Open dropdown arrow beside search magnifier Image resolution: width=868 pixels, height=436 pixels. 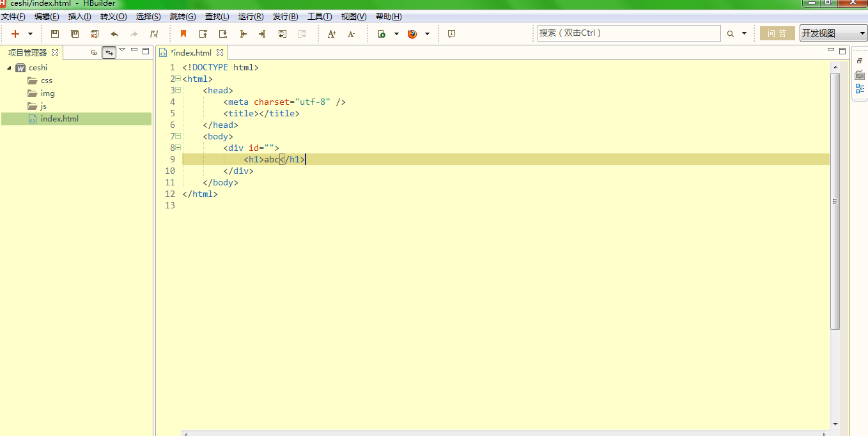click(x=744, y=34)
